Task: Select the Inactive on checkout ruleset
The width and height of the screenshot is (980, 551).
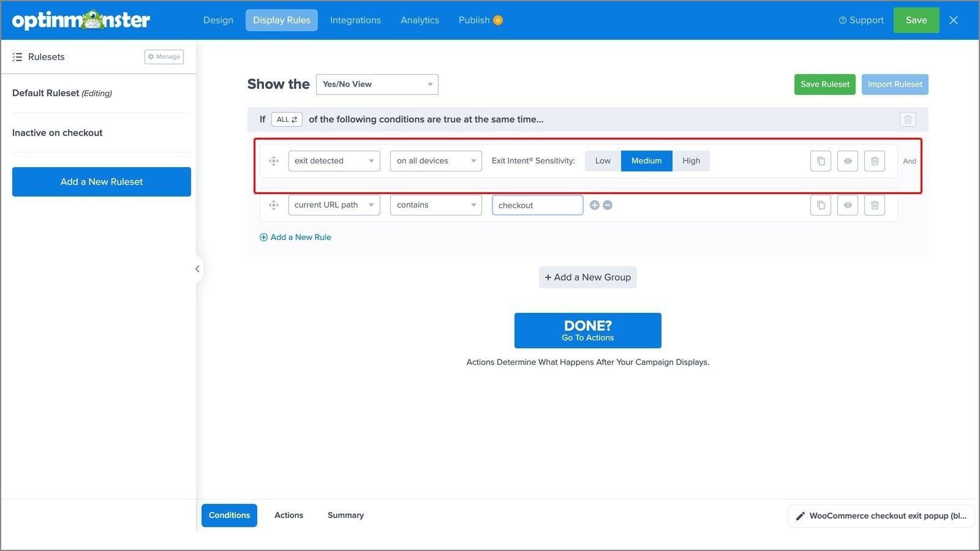Action: click(x=58, y=133)
